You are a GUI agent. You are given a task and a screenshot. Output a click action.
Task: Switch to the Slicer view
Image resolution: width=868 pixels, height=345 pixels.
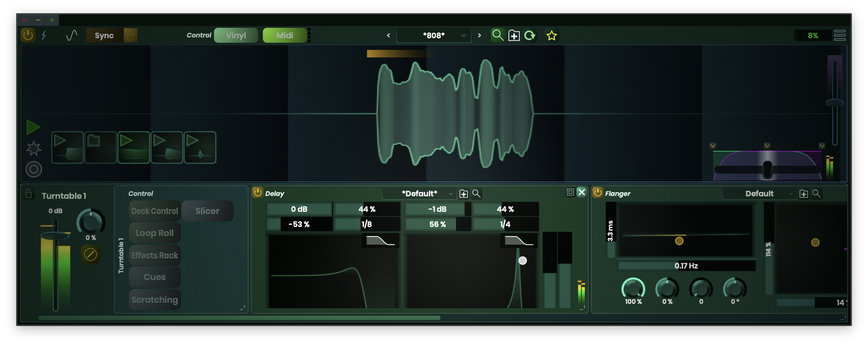click(x=207, y=211)
